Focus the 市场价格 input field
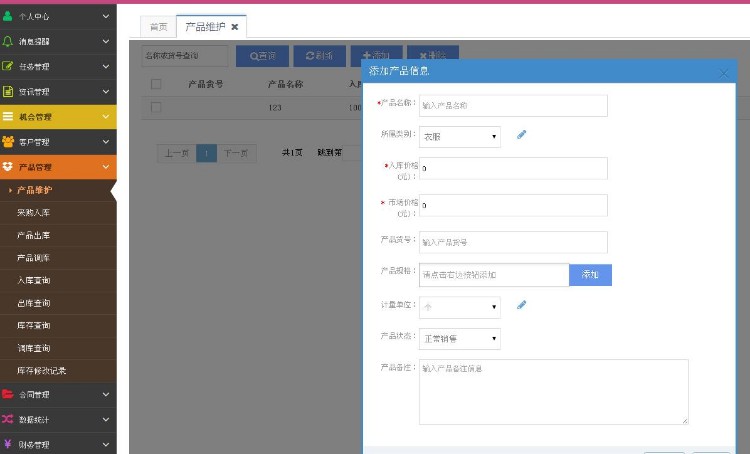 click(513, 205)
